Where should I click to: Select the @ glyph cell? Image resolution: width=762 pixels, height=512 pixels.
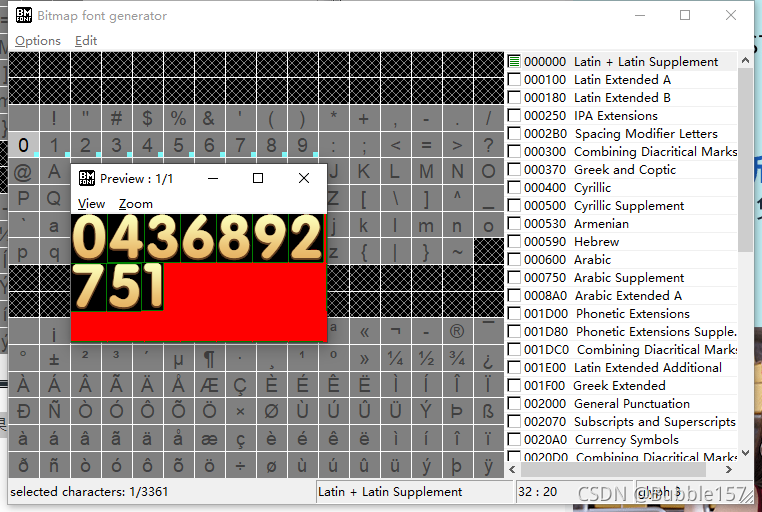click(x=23, y=171)
